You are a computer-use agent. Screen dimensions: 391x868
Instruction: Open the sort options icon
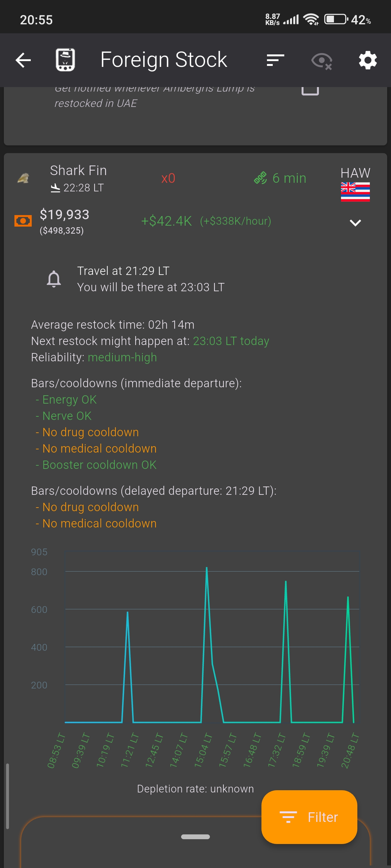coord(275,60)
